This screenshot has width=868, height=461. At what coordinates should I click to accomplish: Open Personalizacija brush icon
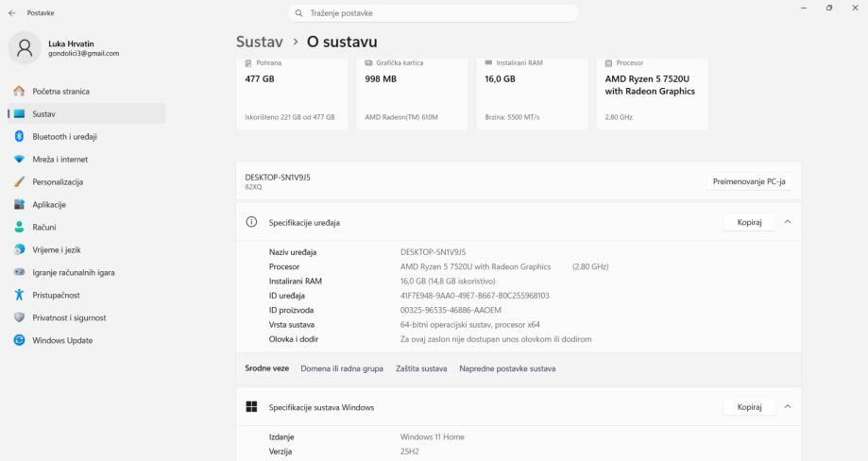pos(19,181)
